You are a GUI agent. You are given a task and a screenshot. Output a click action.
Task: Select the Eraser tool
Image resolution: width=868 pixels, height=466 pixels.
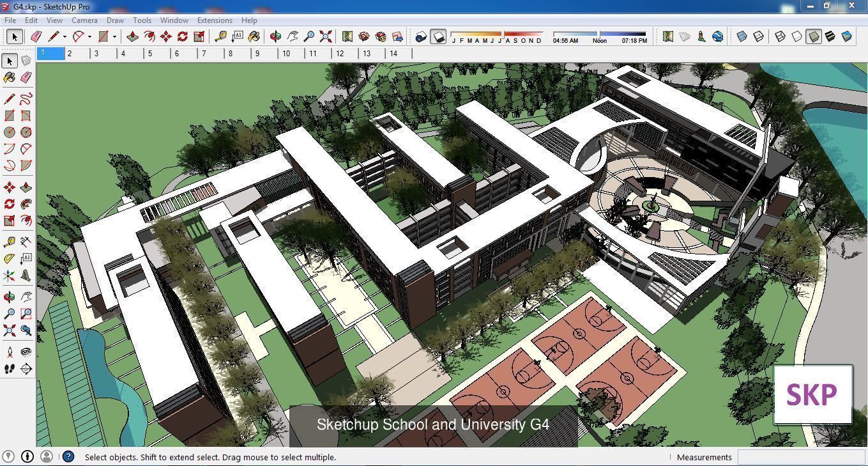pyautogui.click(x=26, y=77)
